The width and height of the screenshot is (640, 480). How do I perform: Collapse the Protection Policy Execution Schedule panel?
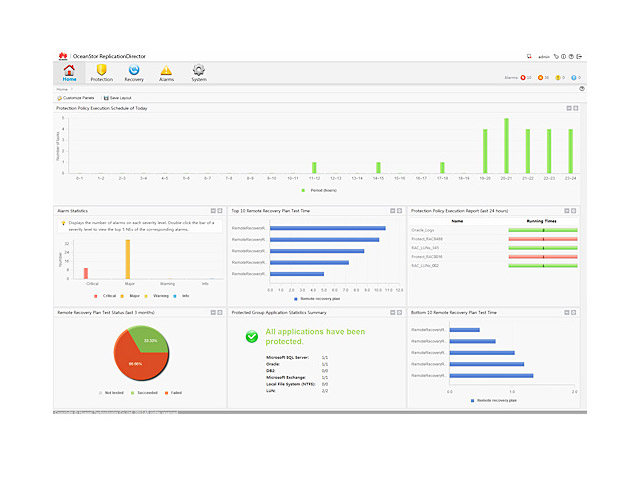[x=569, y=108]
